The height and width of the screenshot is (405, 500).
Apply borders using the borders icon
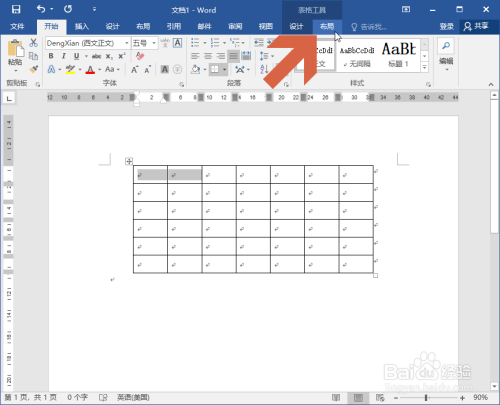(215, 69)
